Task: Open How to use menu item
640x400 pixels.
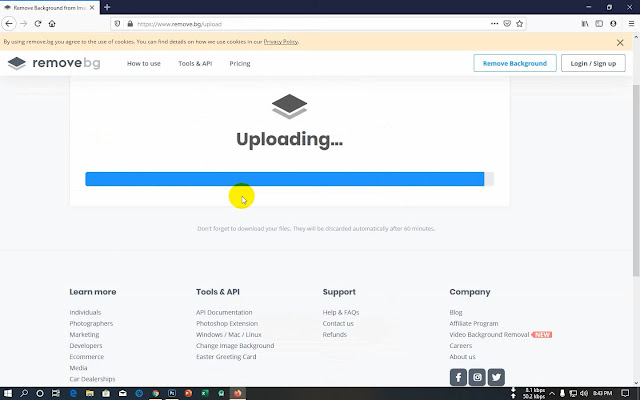Action: 144,63
